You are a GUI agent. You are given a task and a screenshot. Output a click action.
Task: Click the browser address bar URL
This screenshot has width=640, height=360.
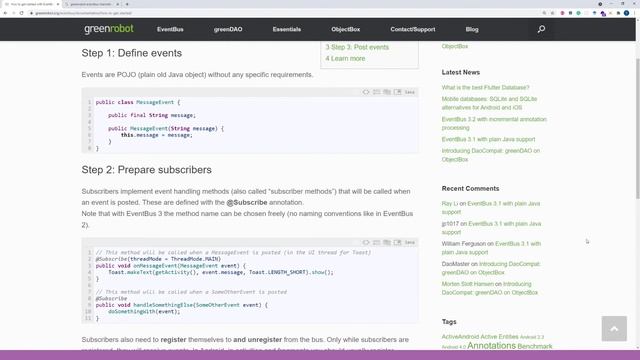83,13
